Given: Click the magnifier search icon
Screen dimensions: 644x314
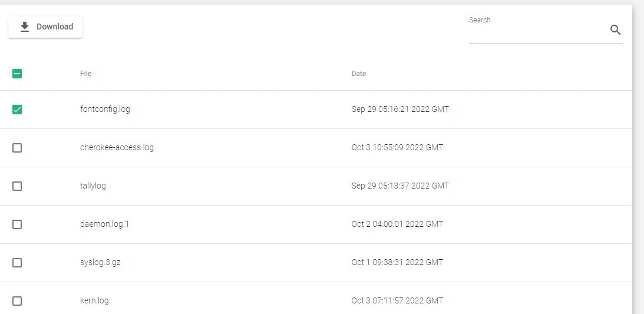Looking at the screenshot, I should (615, 31).
